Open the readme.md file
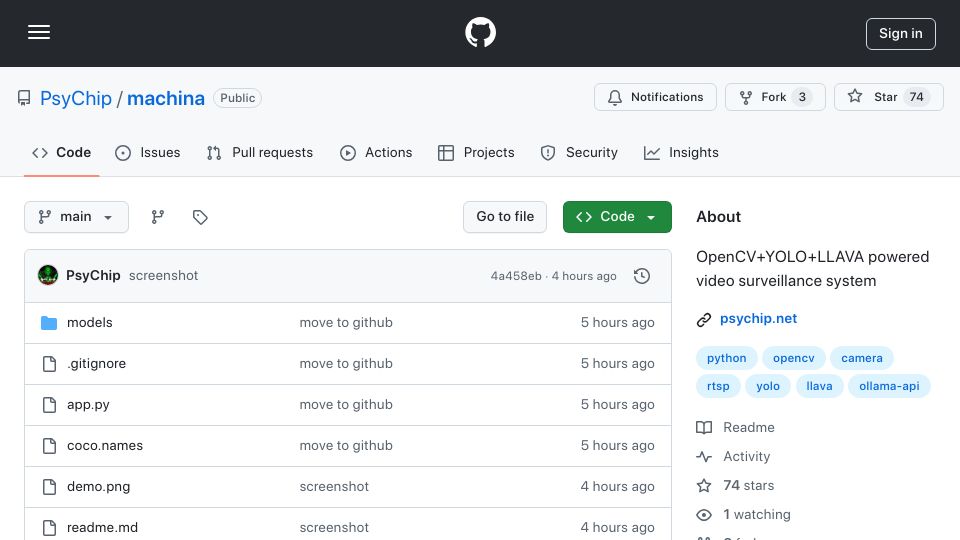The image size is (960, 540). [102, 528]
